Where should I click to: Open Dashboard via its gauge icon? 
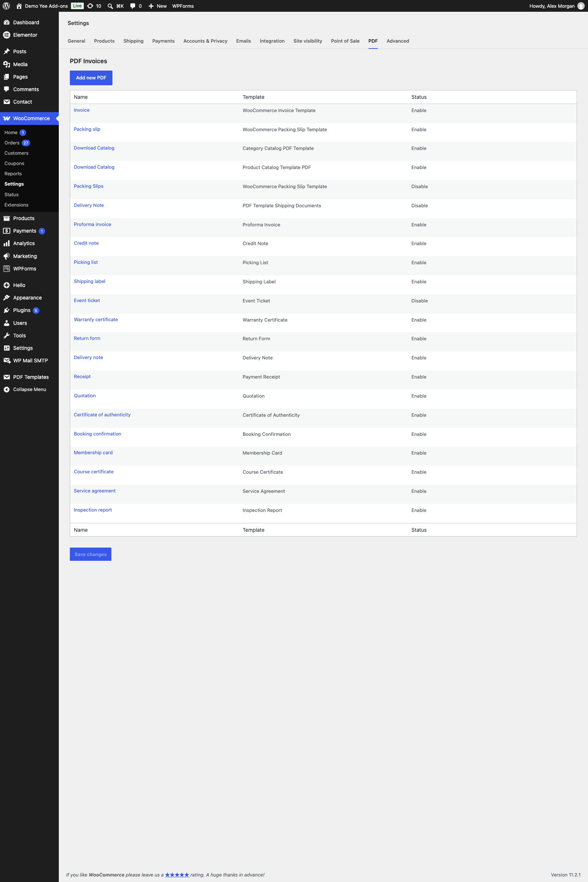tap(6, 22)
